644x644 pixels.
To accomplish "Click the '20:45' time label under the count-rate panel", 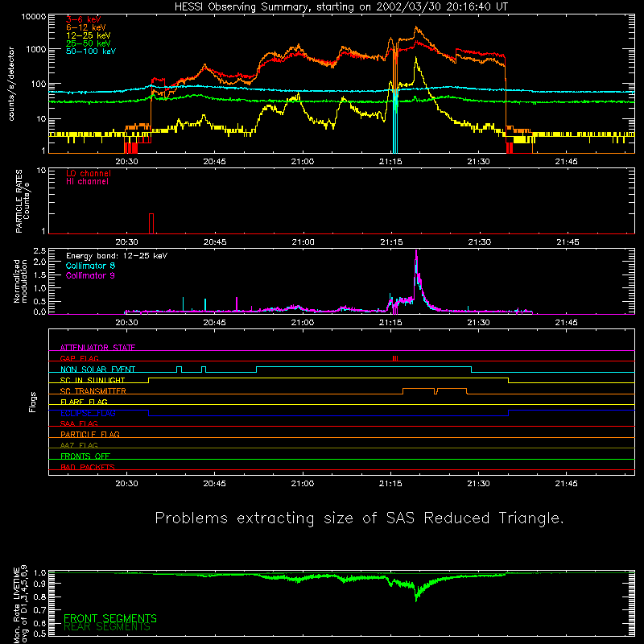I will [x=214, y=162].
